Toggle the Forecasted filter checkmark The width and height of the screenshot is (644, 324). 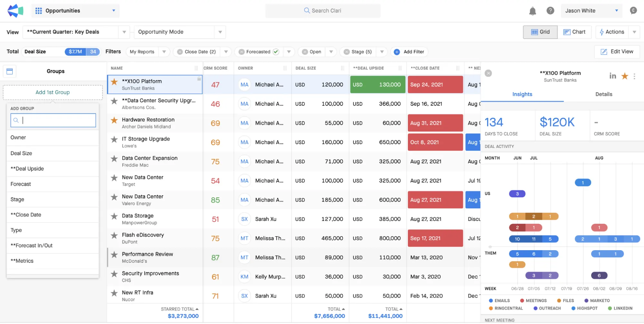click(x=276, y=52)
